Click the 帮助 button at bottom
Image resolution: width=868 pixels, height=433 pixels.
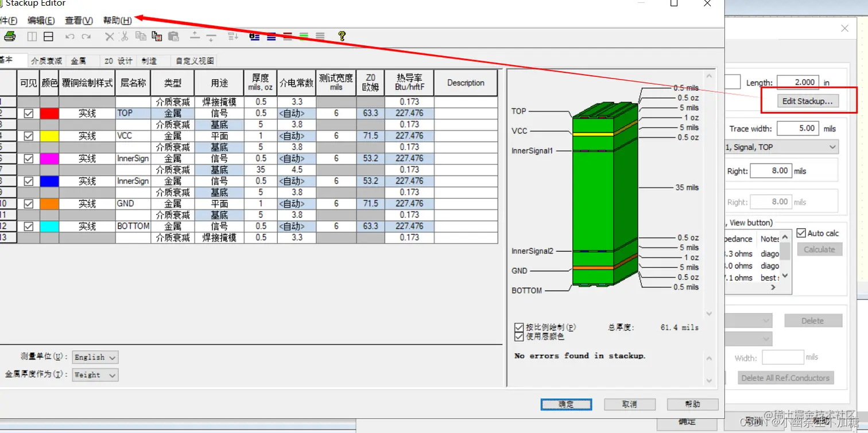pos(693,404)
